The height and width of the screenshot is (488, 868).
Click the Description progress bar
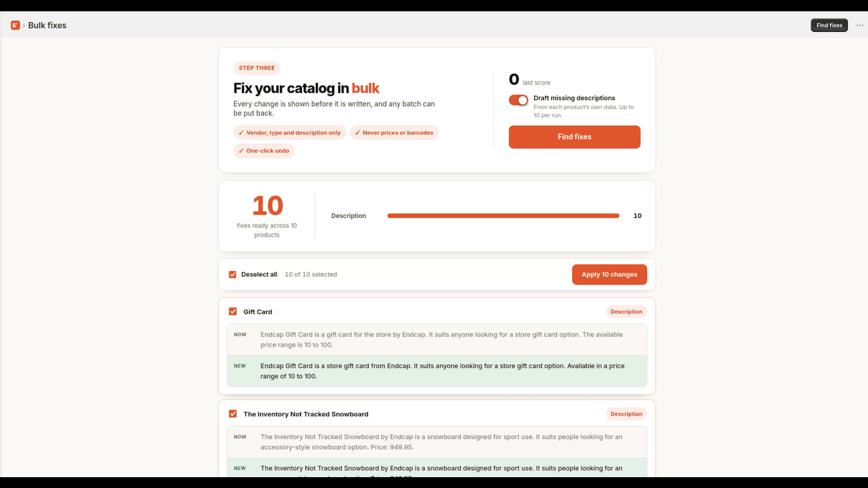point(503,216)
